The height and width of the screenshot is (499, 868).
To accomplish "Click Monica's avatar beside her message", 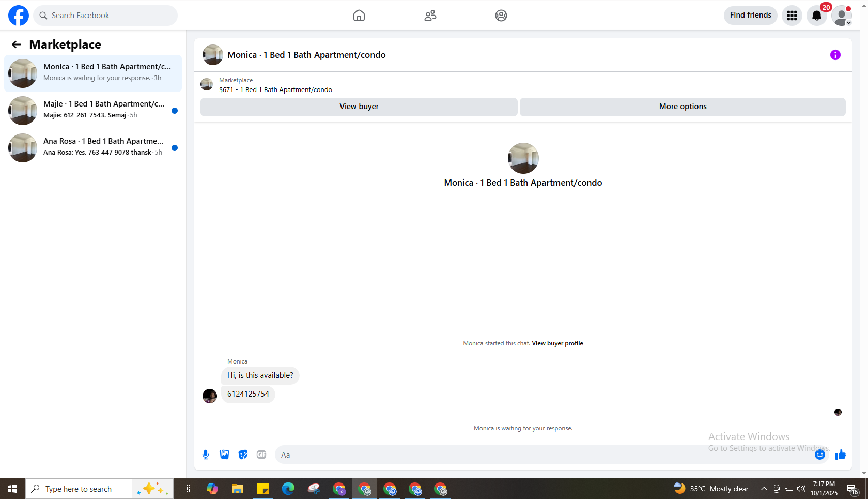I will coord(210,396).
